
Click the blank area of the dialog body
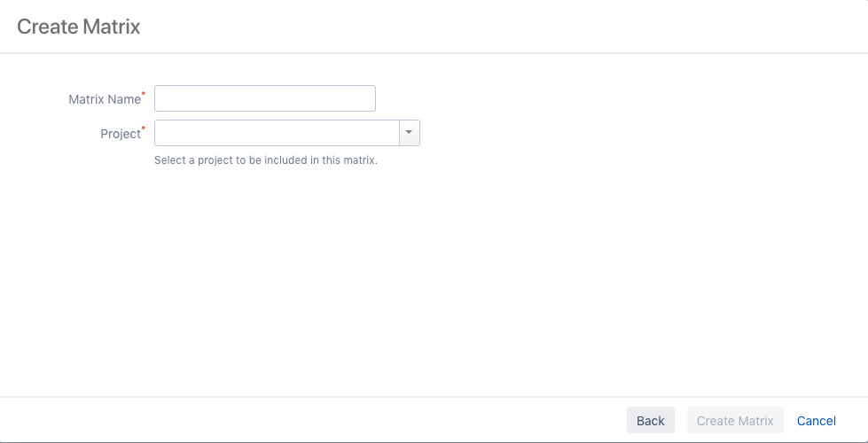coord(434,284)
